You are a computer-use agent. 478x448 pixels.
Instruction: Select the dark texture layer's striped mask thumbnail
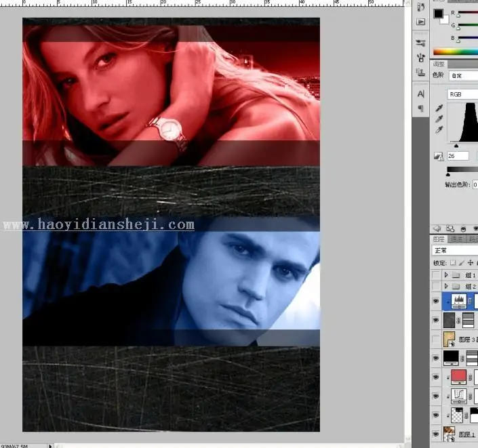pos(469,320)
